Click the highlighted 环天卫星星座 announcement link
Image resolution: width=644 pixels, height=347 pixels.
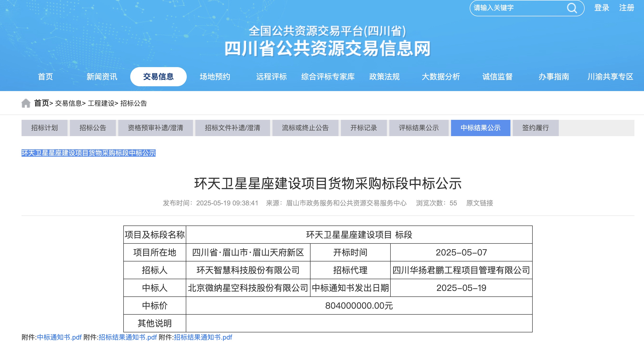click(x=89, y=153)
